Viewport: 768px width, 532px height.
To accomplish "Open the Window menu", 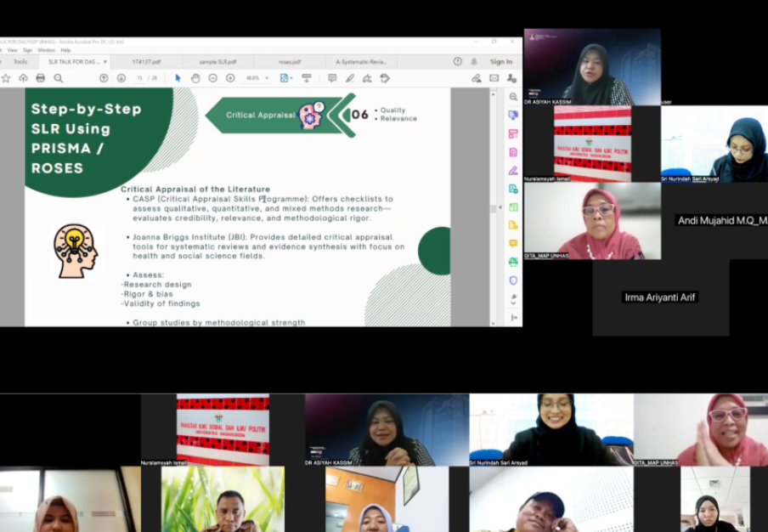I will tap(46, 50).
